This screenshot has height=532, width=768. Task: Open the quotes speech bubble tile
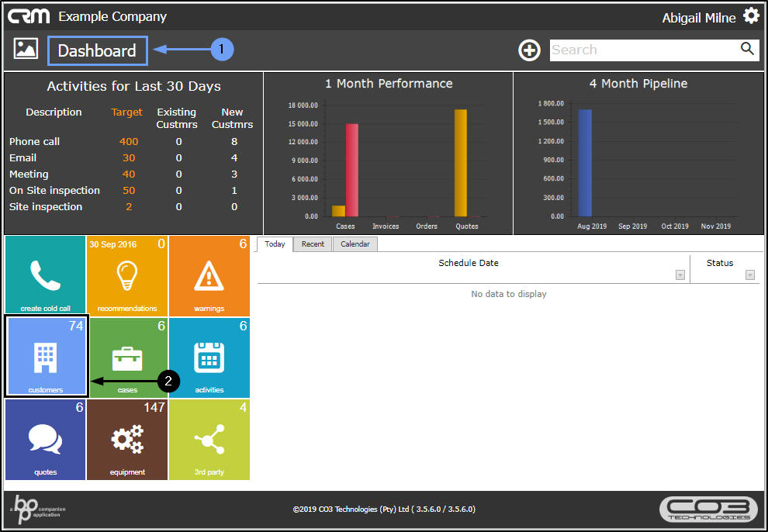click(x=45, y=439)
